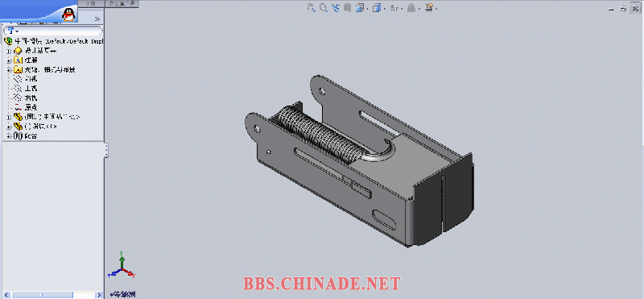
Task: Select the Origin (原点) item in tree
Action: point(25,107)
